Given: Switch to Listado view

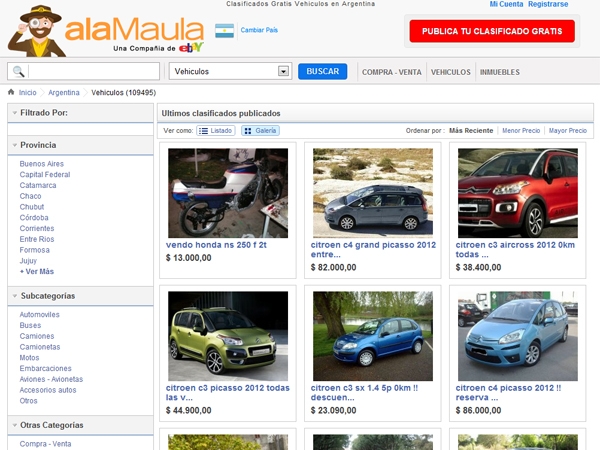Looking at the screenshot, I should tap(216, 130).
